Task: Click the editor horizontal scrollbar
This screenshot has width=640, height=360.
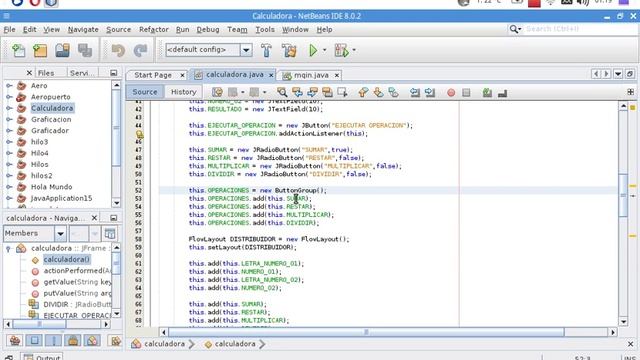Action: [x=366, y=332]
